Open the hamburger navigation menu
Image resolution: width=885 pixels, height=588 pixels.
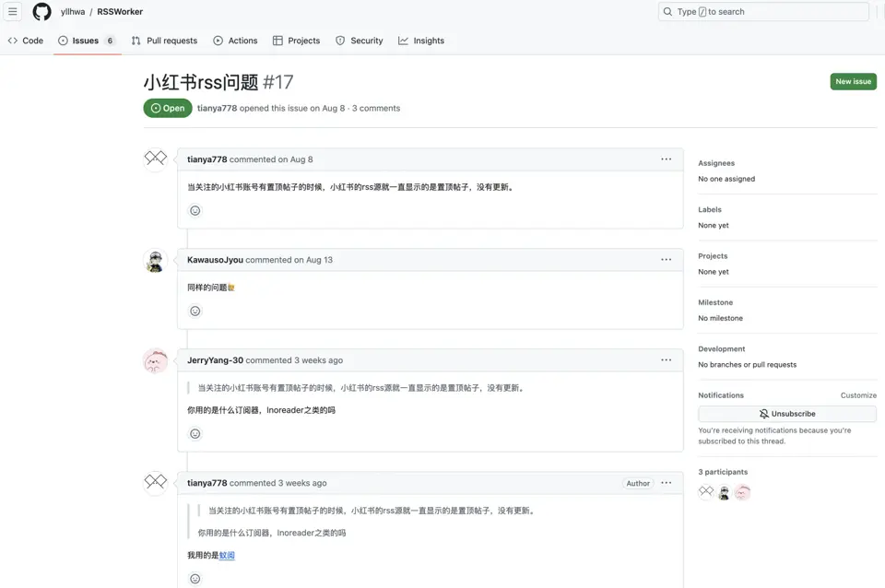point(12,11)
